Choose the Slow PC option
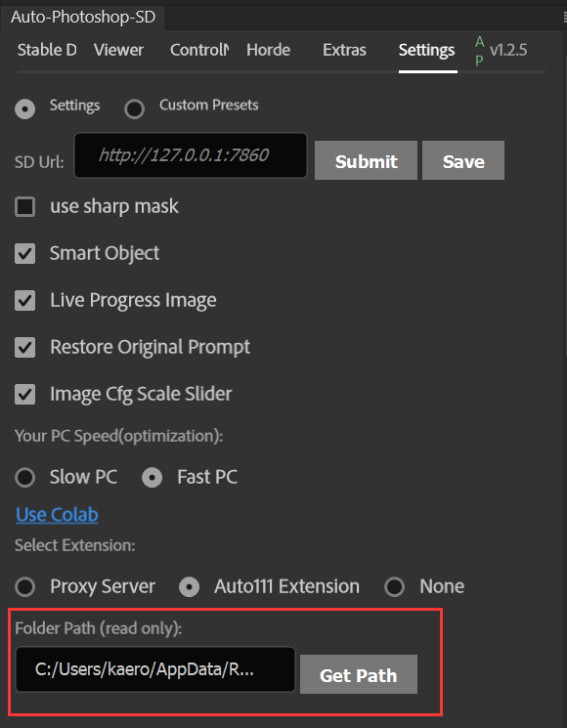567x728 pixels. (25, 477)
